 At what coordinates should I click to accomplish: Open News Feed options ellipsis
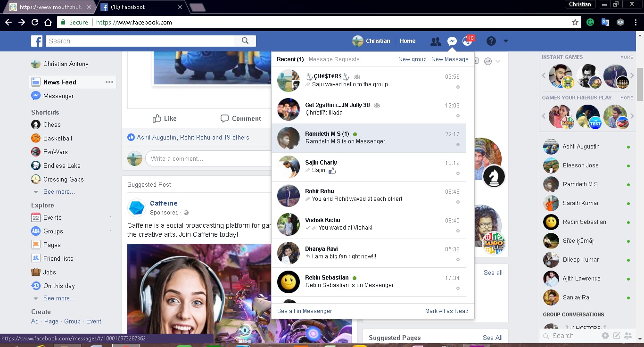pyautogui.click(x=109, y=82)
